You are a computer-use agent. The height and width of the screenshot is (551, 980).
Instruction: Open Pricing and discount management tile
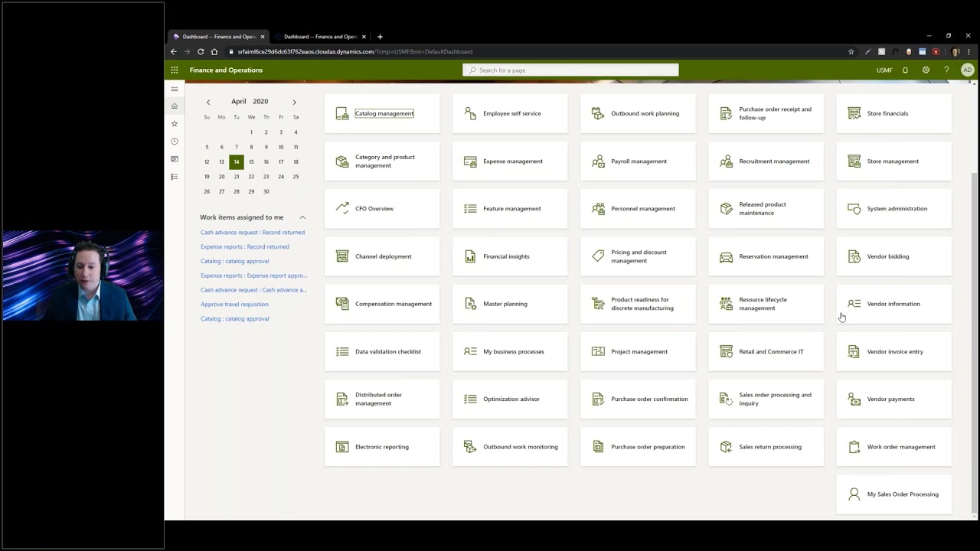[639, 256]
